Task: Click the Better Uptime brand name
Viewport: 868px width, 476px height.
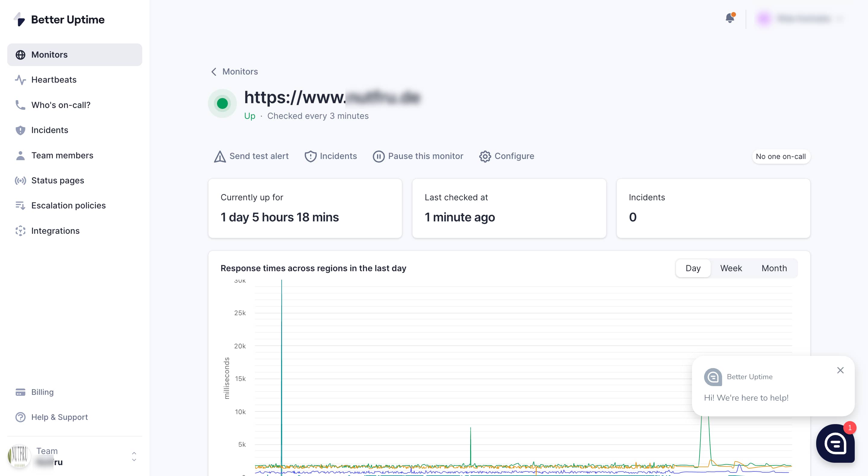Action: (x=68, y=20)
